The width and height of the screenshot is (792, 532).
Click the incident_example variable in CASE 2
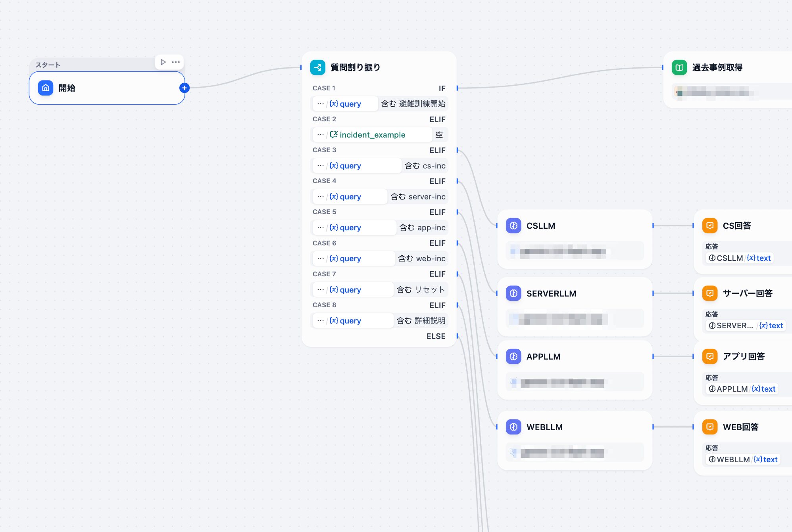(x=372, y=135)
